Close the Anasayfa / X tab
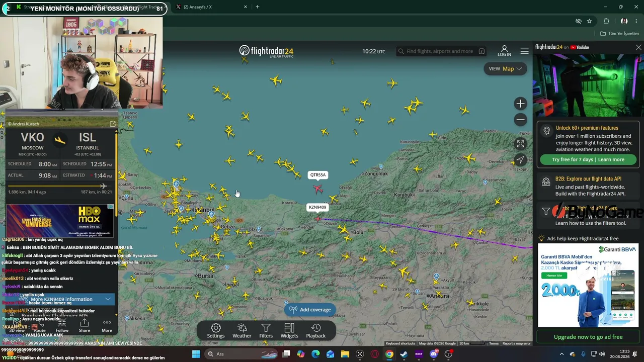This screenshot has height=362, width=644. 246,7
